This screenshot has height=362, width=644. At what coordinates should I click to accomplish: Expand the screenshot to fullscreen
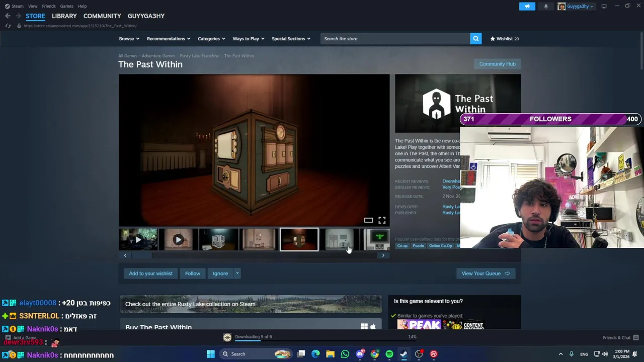click(x=382, y=220)
